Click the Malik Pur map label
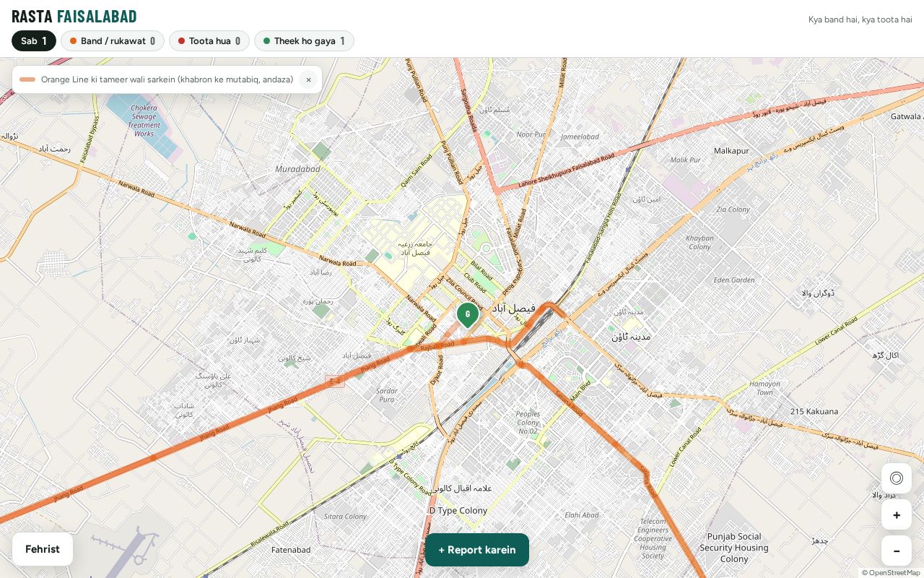Image resolution: width=924 pixels, height=578 pixels. click(x=685, y=160)
